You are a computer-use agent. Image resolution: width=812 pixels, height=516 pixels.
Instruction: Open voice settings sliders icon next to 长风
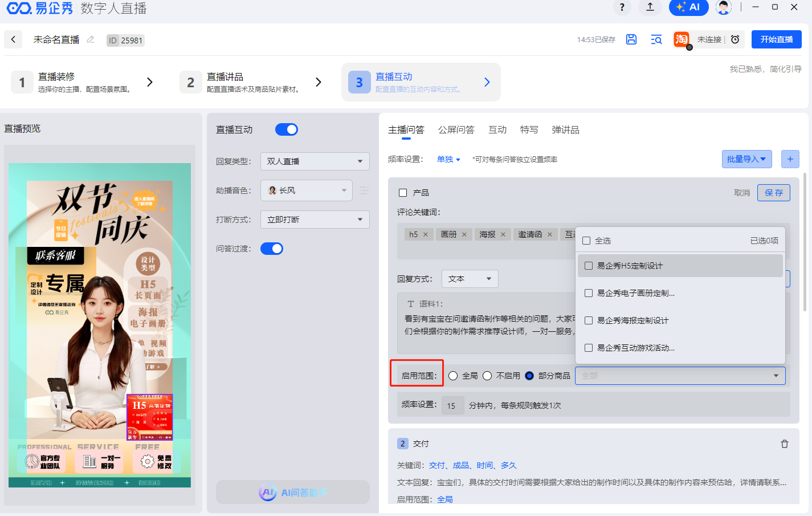tap(364, 190)
